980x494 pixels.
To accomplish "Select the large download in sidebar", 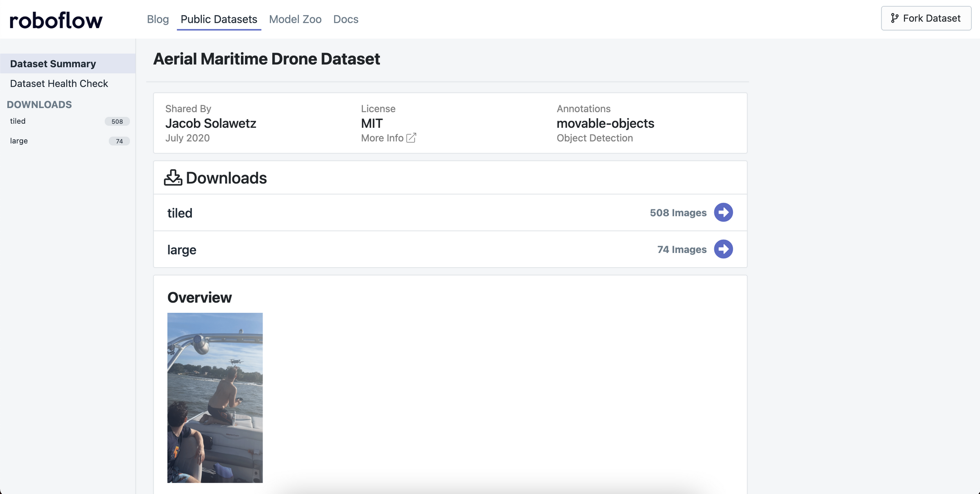I will click(68, 141).
